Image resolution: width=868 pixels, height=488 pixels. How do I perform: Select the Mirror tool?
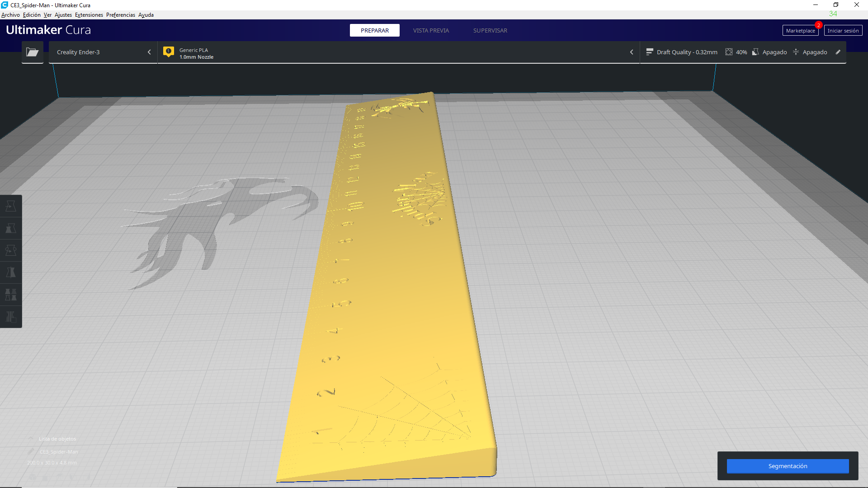11,273
